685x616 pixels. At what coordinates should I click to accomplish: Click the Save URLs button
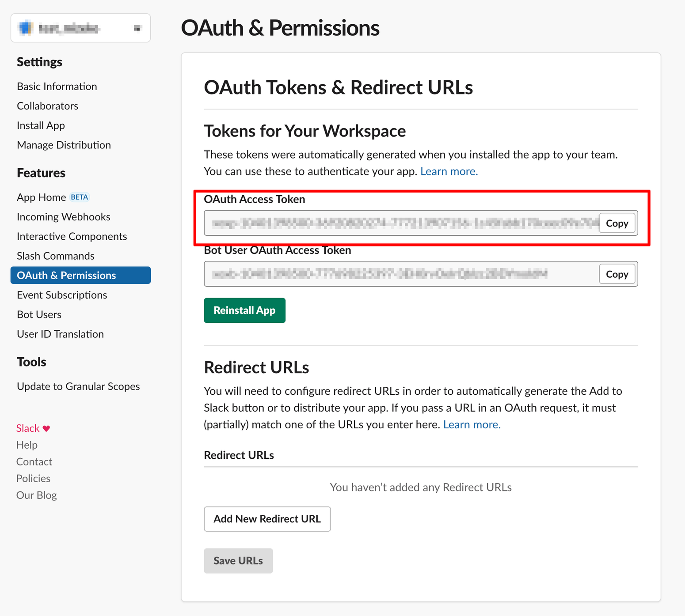[x=238, y=561]
